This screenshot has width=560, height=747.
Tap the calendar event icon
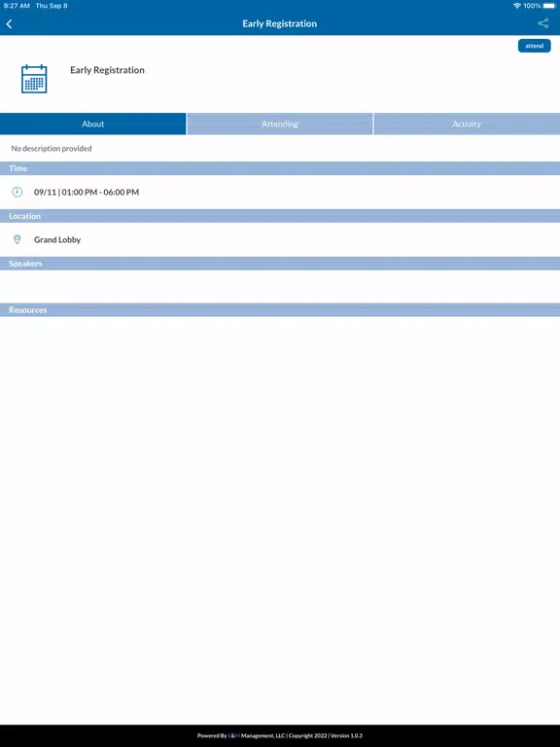tap(34, 79)
